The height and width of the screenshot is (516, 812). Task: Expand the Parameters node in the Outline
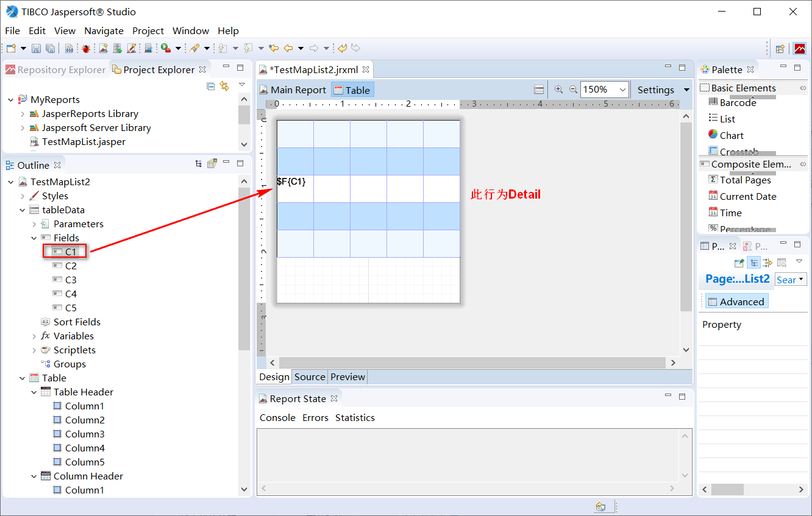click(x=34, y=224)
